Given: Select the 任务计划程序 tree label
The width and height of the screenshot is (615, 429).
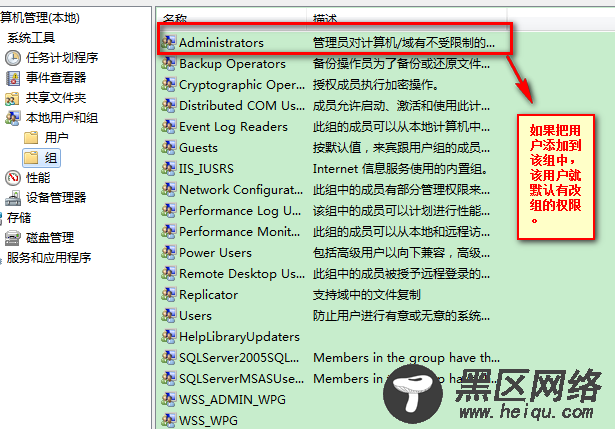Looking at the screenshot, I should pos(62,58).
